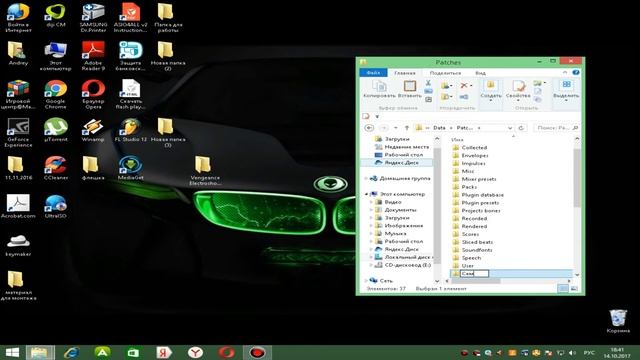Expand the Домашняя группа tree node

(x=366, y=178)
